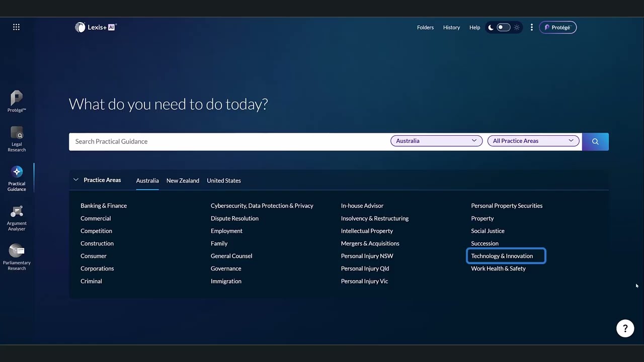Image resolution: width=644 pixels, height=362 pixels.
Task: Open Work Health & Safety practice area
Action: pyautogui.click(x=499, y=268)
